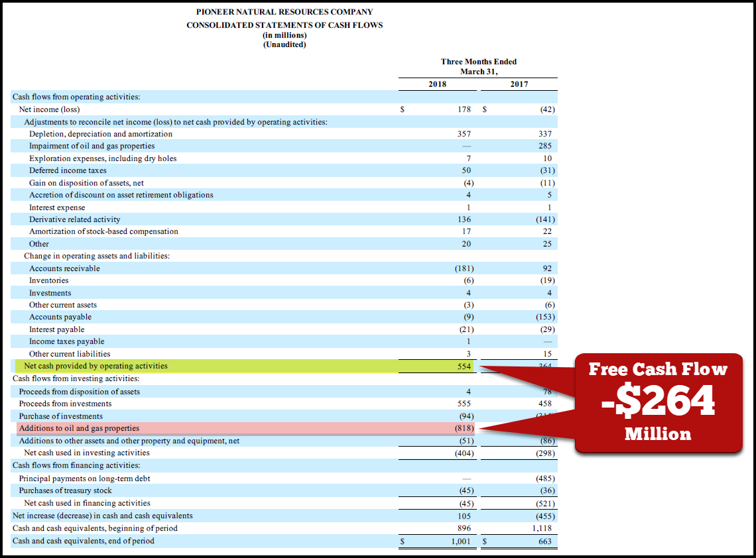This screenshot has width=756, height=558.
Task: Select the Net income (loss) row label
Action: 49,109
